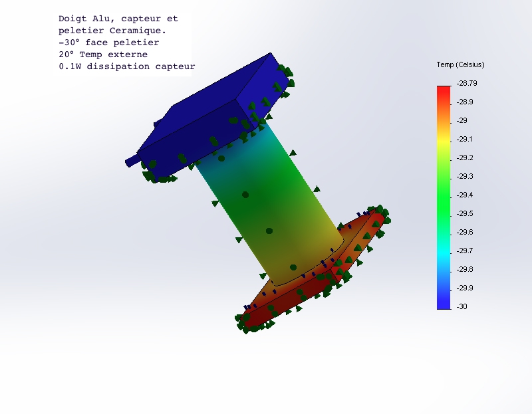532x414 pixels.
Task: Click green arrow symbols at sensor plate corner
Action: point(380,213)
